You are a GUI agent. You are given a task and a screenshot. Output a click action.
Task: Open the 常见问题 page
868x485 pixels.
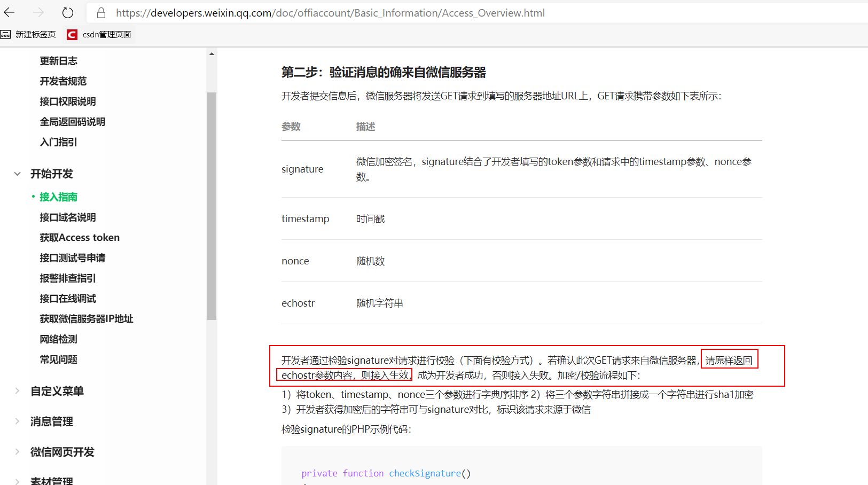[x=58, y=359]
